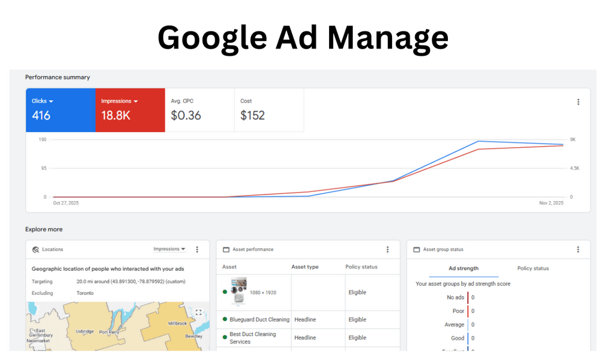Click the Excluding Toronto value

click(x=85, y=293)
